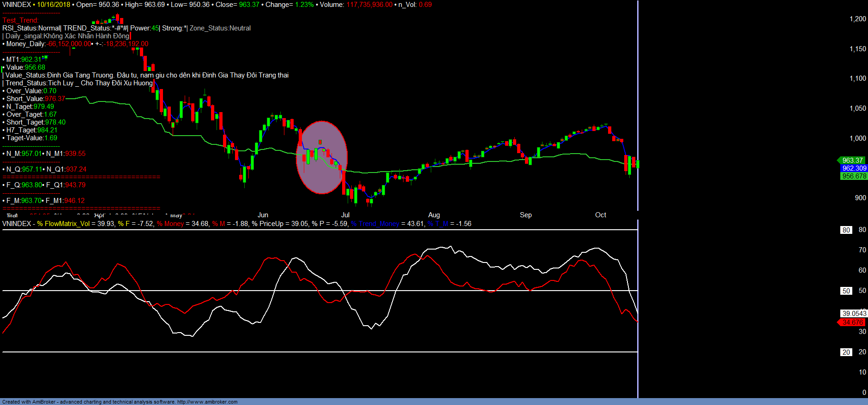The height and width of the screenshot is (405, 868).
Task: Click the purple highlighted ellipse on chart
Action: [x=321, y=157]
